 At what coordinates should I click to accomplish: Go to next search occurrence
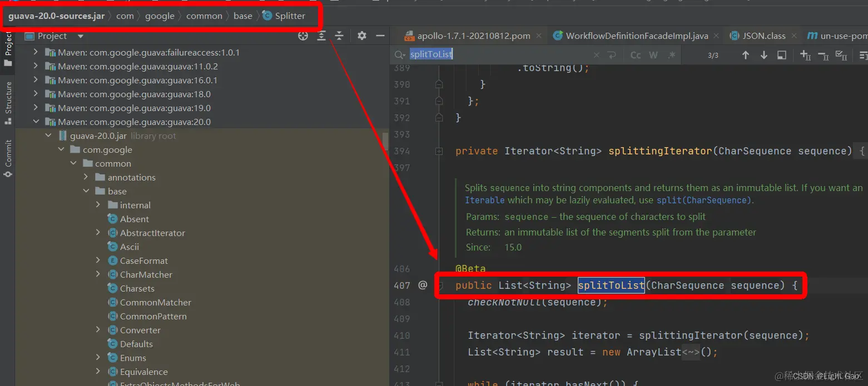(764, 55)
